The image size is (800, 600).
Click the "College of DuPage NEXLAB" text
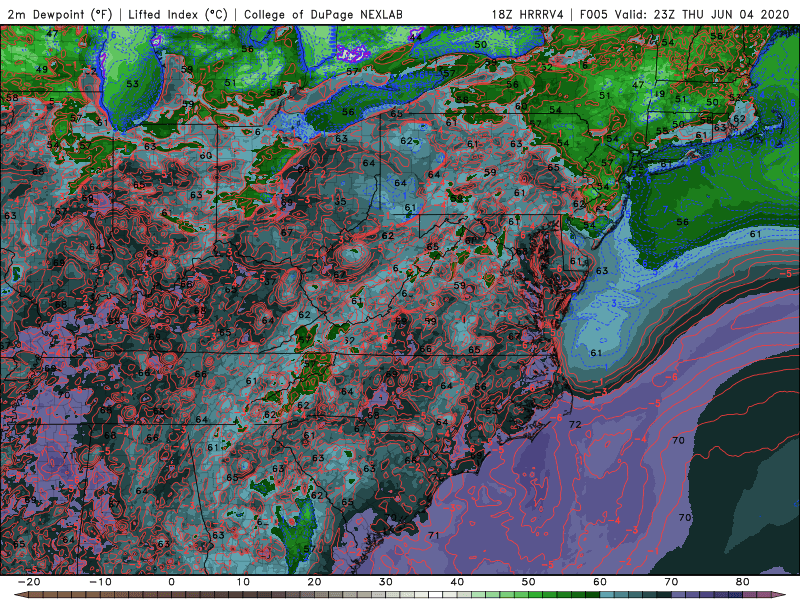coord(323,15)
